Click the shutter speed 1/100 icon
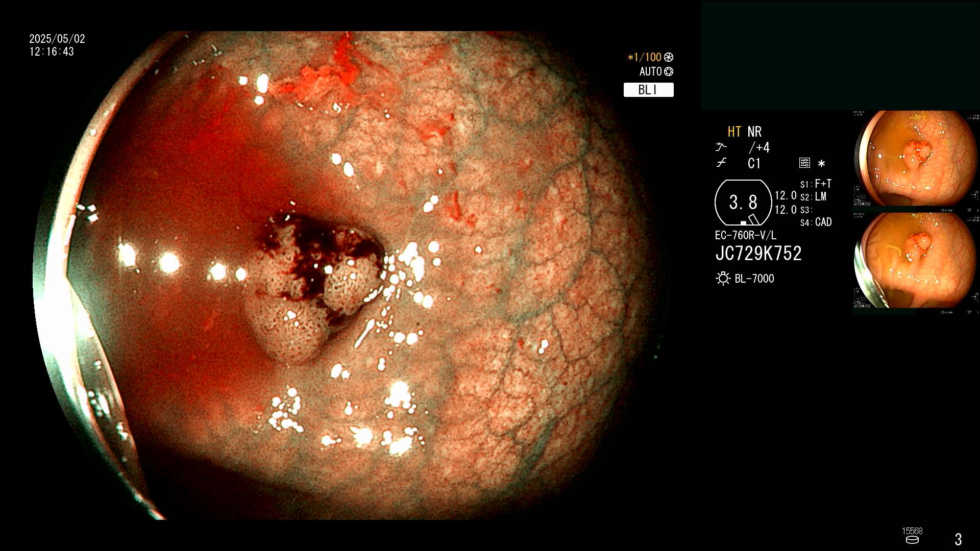Image resolution: width=980 pixels, height=551 pixels. (x=669, y=57)
